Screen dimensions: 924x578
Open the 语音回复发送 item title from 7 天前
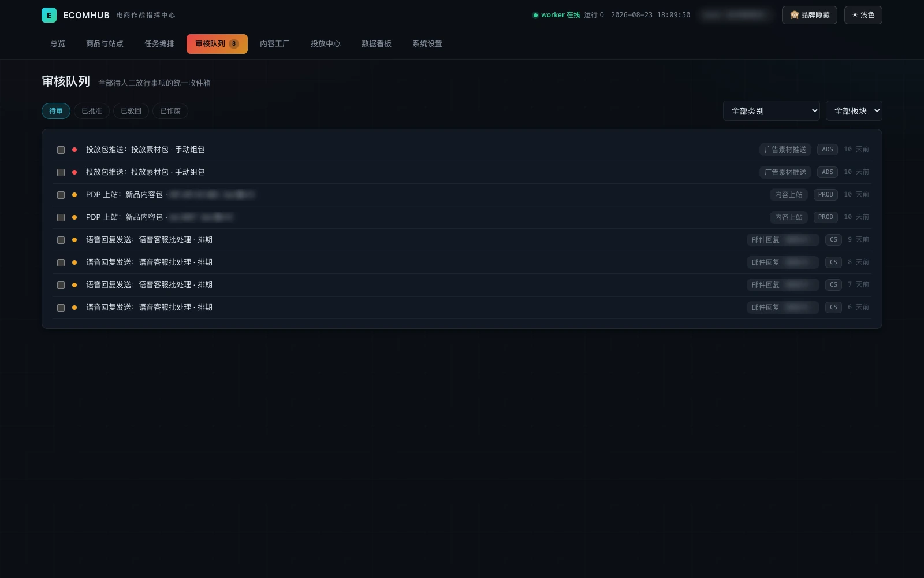pyautogui.click(x=149, y=285)
